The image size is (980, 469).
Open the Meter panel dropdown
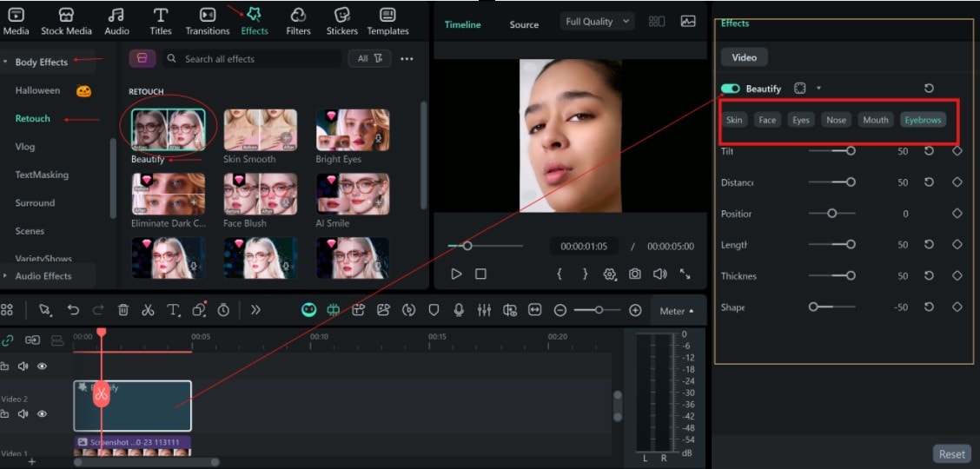(x=677, y=310)
